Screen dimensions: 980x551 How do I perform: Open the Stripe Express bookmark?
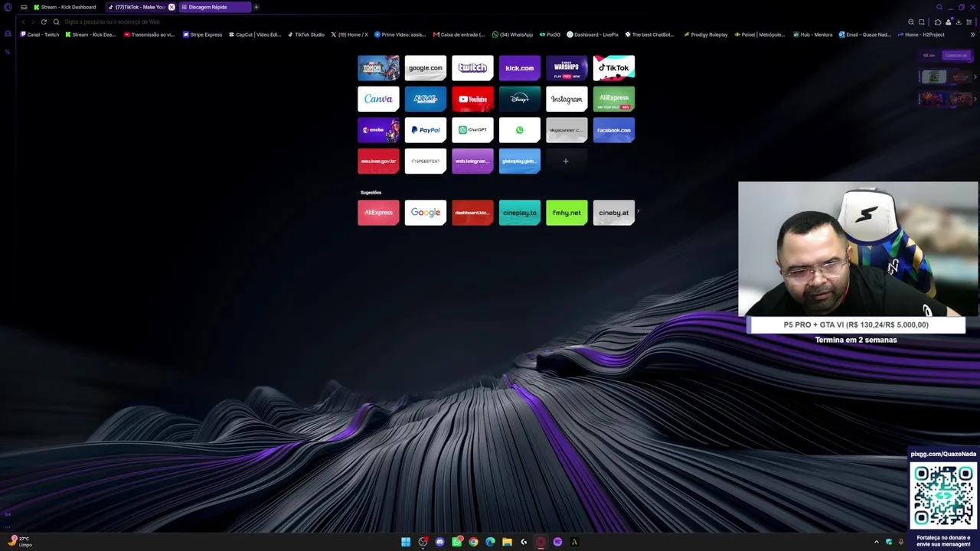[x=203, y=34]
